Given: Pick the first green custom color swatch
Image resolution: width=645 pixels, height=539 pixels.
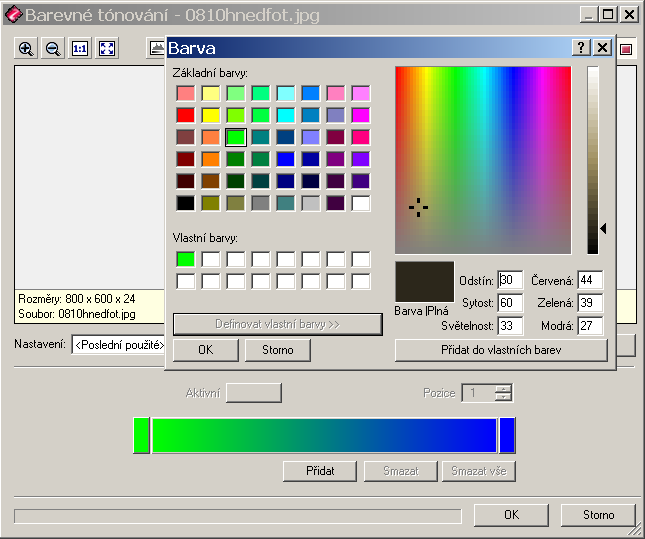Looking at the screenshot, I should [186, 259].
